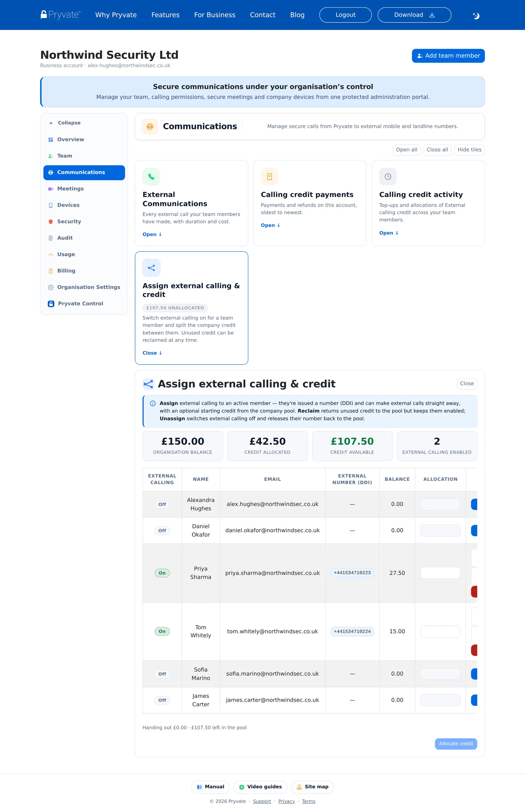Click the Calling credit payments receipt icon
The height and width of the screenshot is (812, 525).
269,176
